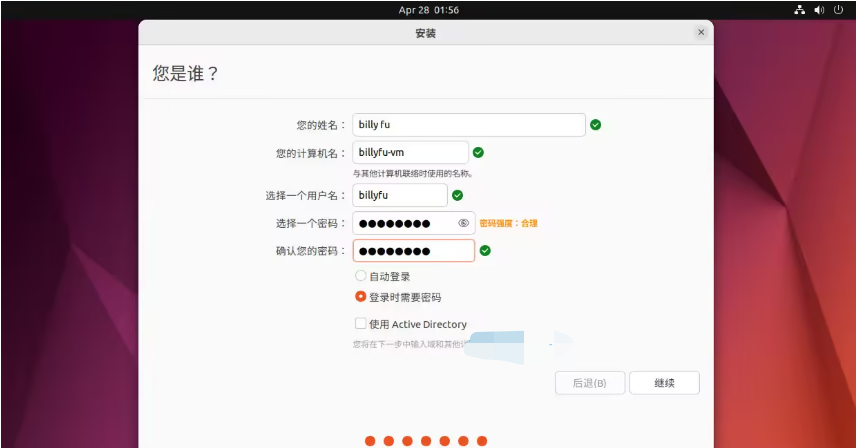Close the 安装 installer window
The image size is (856, 448).
701,33
